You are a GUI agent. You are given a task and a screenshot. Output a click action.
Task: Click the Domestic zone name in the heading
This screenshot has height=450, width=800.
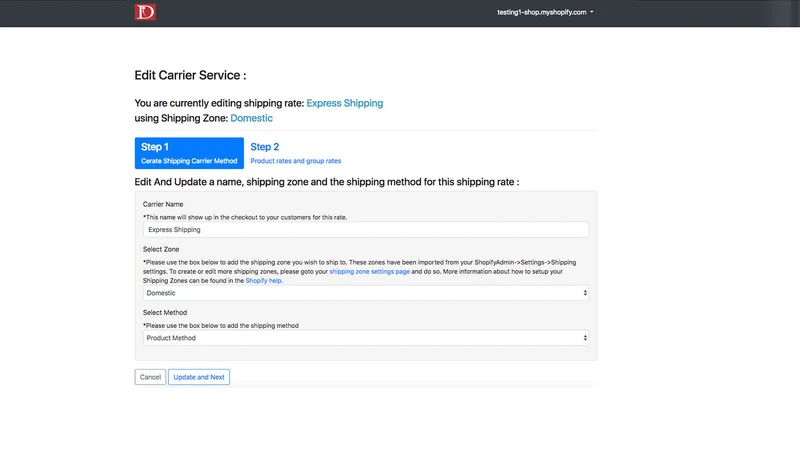[252, 118]
